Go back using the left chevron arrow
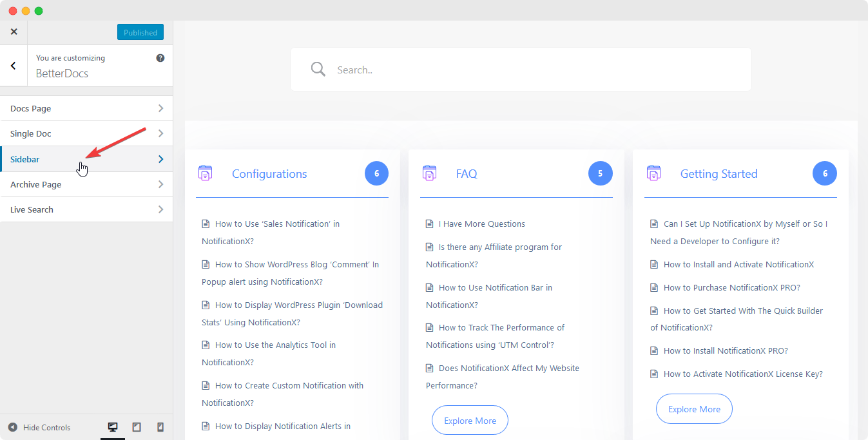 point(14,66)
